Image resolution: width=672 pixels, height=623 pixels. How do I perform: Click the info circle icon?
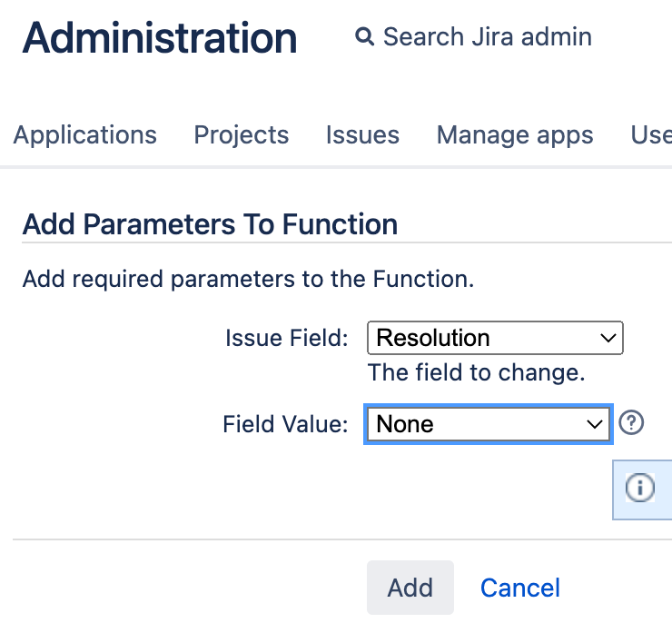(639, 488)
